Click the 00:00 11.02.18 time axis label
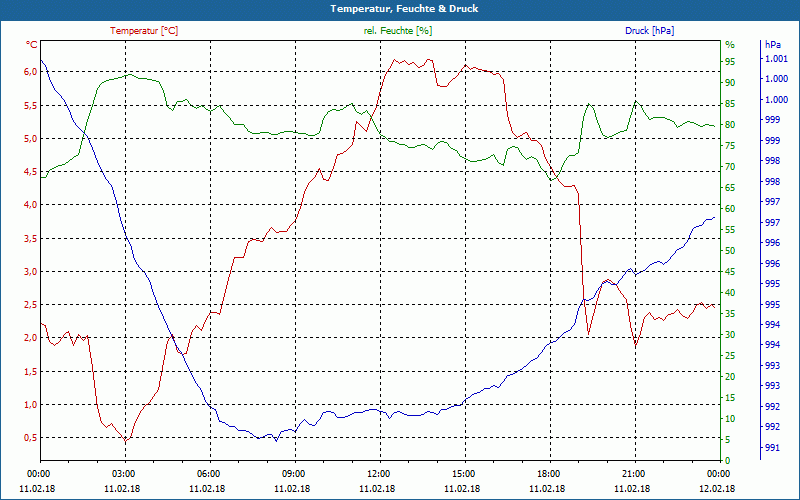The height and width of the screenshot is (500, 800). point(37,481)
